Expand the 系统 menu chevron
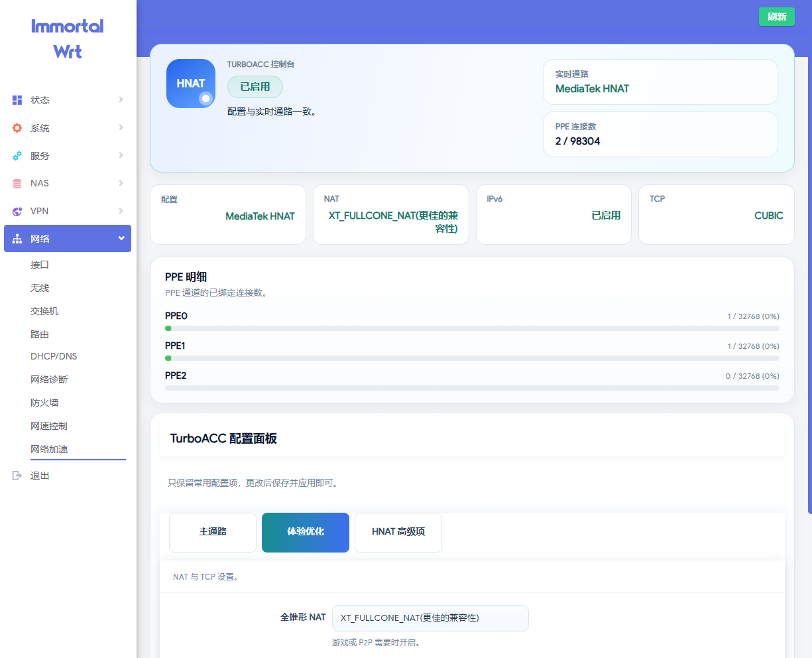Screen dimensions: 812x658 [x=121, y=127]
